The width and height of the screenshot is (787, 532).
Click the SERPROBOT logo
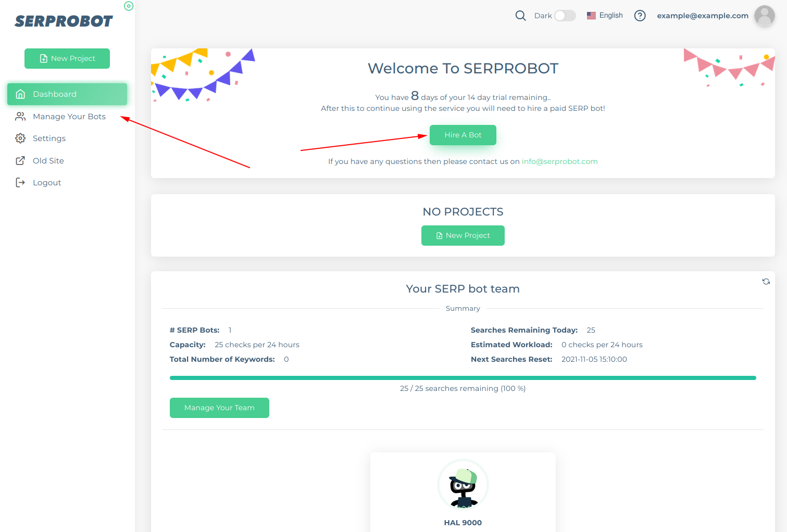(x=64, y=21)
